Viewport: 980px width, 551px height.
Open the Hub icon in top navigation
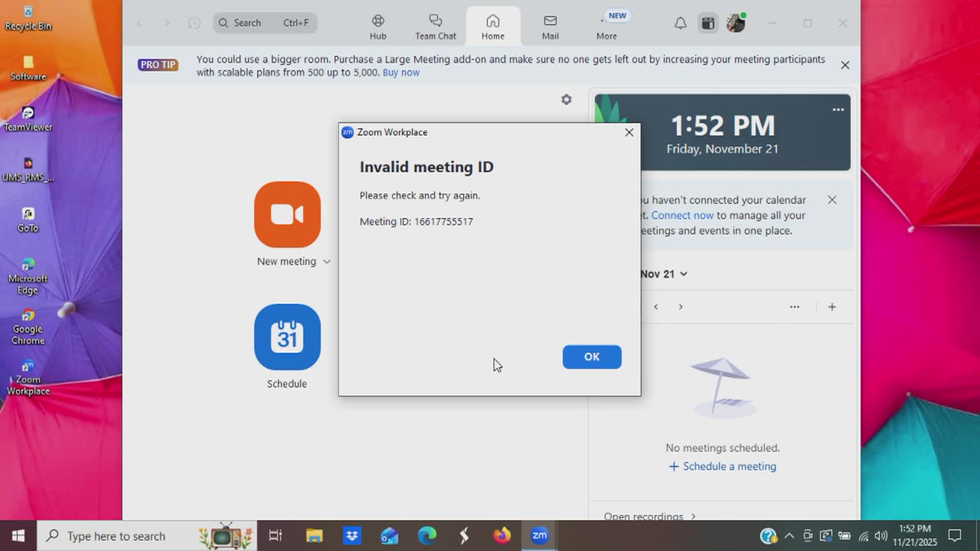378,27
